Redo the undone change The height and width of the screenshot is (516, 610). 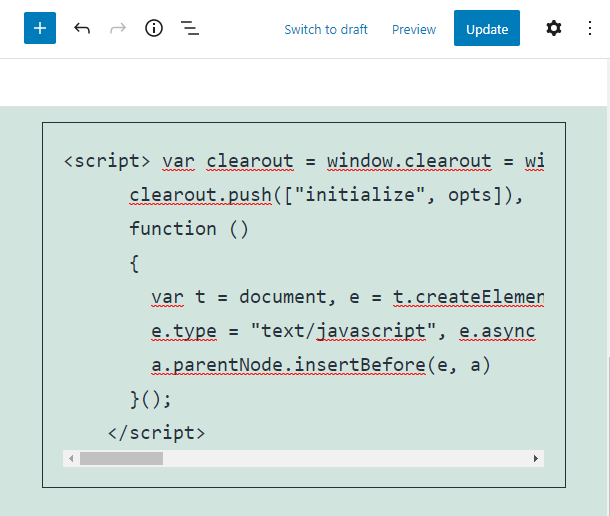(x=118, y=28)
